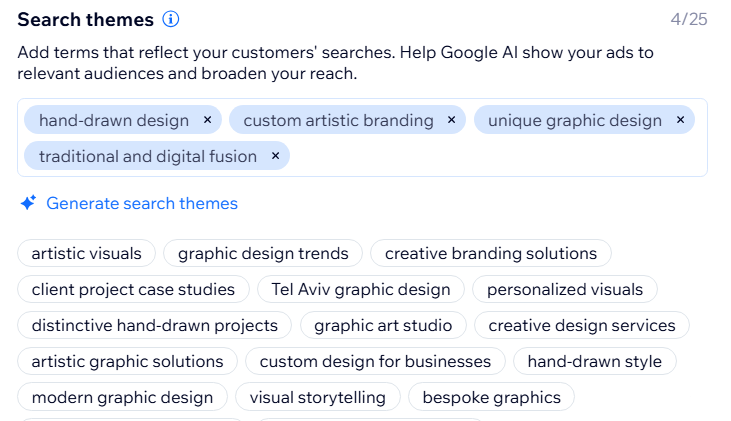Remove the 'unique graphic design' chip

[x=680, y=120]
